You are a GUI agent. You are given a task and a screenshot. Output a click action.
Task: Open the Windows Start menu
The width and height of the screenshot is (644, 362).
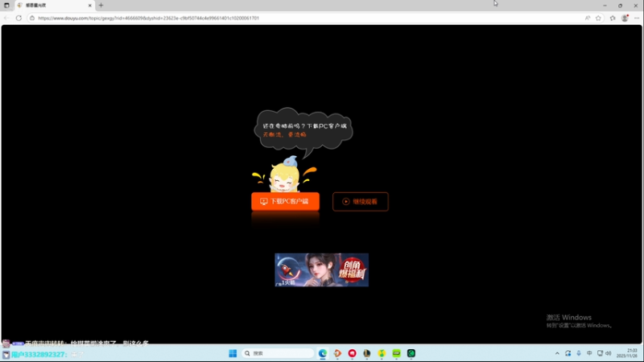click(233, 353)
